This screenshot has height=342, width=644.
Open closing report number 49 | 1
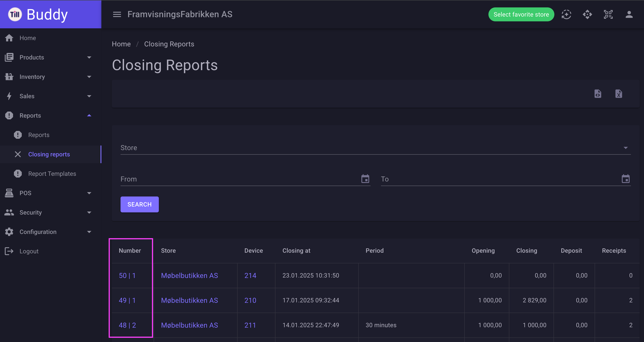[x=127, y=300]
